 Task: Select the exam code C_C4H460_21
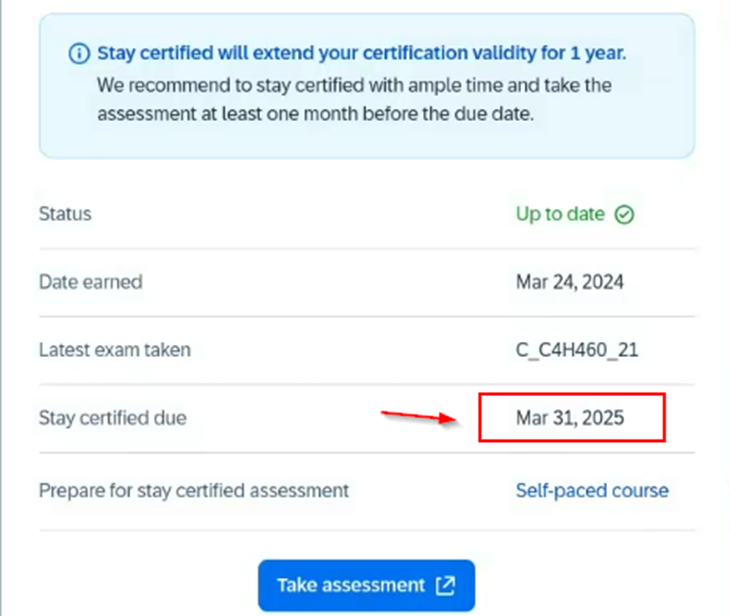pos(577,350)
